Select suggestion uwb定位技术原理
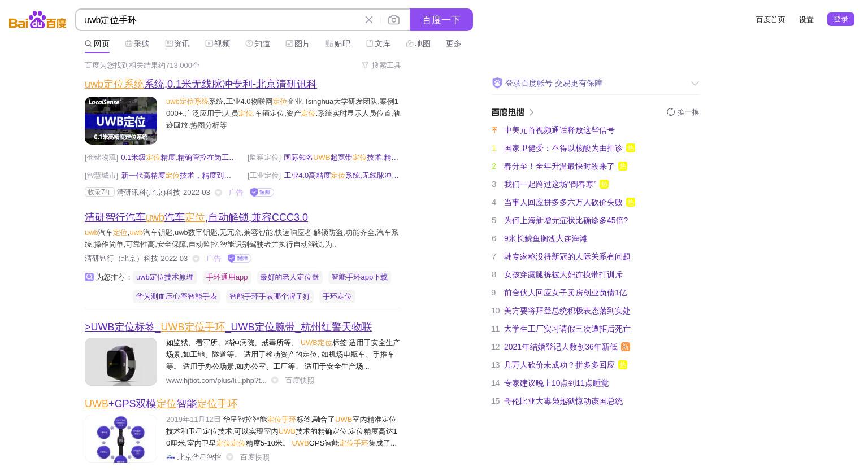 pyautogui.click(x=165, y=277)
